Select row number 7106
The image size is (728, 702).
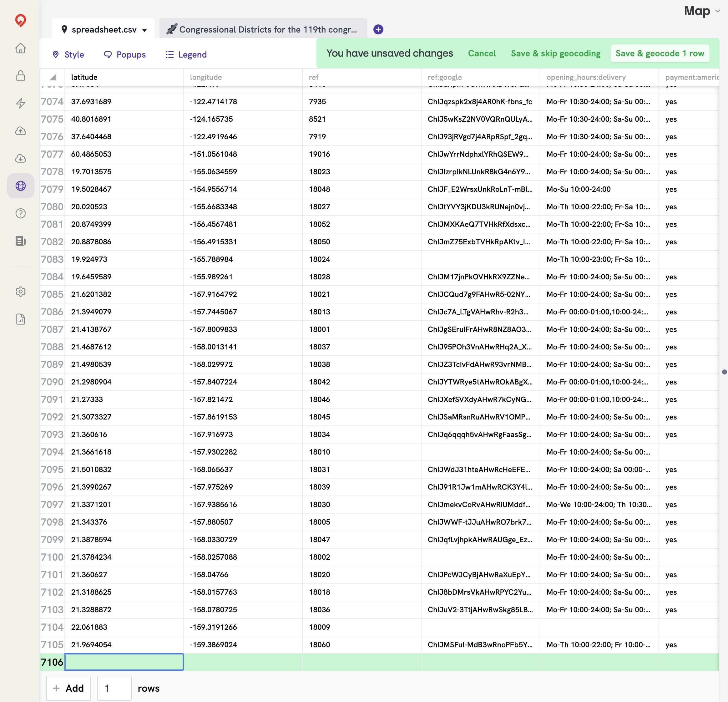(52, 662)
